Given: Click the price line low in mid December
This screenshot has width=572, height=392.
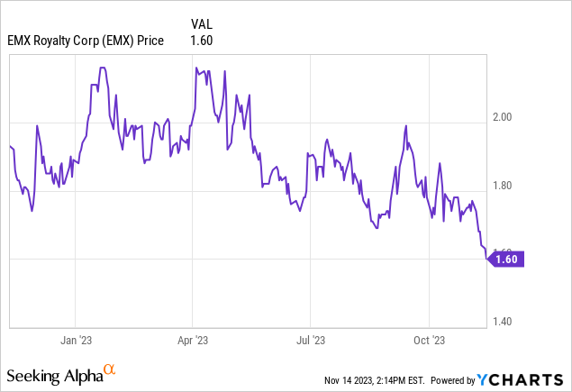Looking at the screenshot, I should coord(32,211).
